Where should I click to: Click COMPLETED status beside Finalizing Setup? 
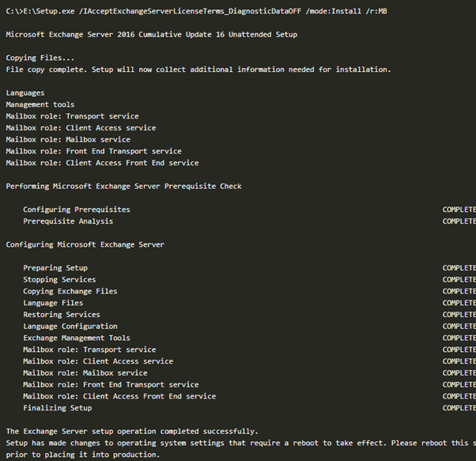click(x=459, y=408)
